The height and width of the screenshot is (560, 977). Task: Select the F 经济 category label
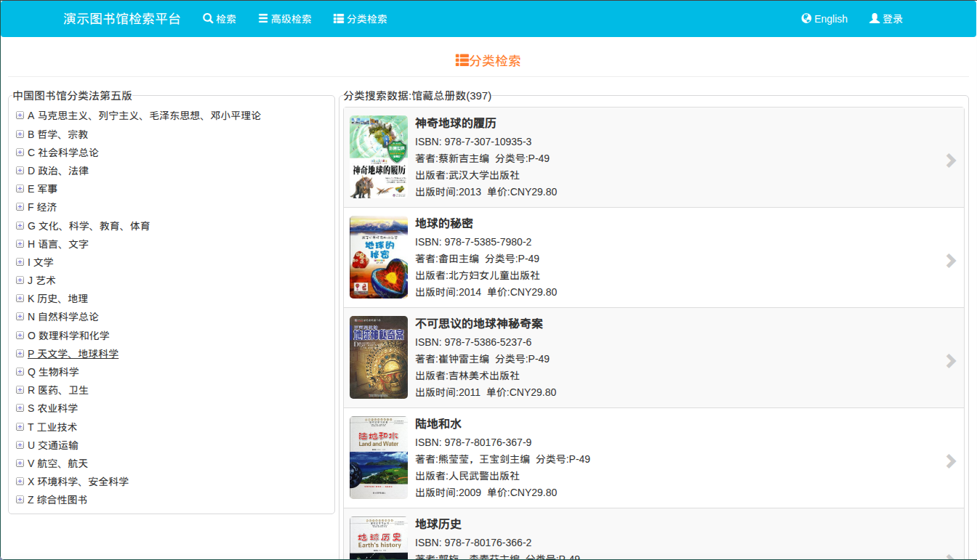pos(42,207)
